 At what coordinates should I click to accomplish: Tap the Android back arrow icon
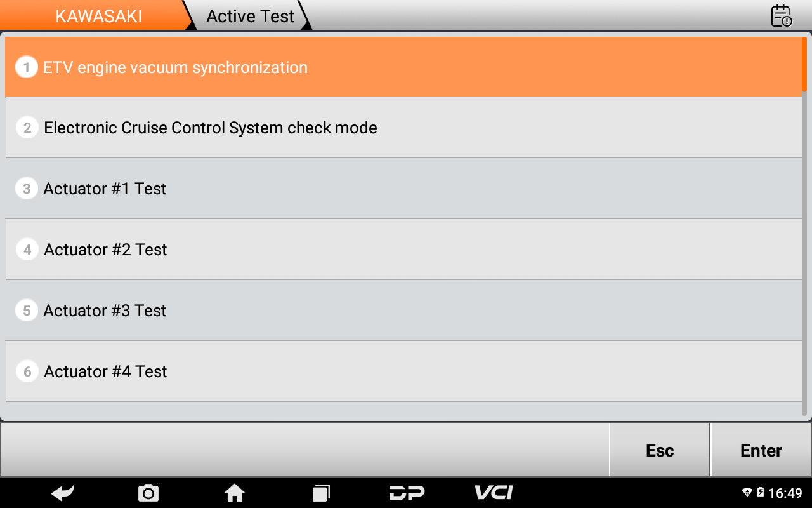[x=63, y=492]
